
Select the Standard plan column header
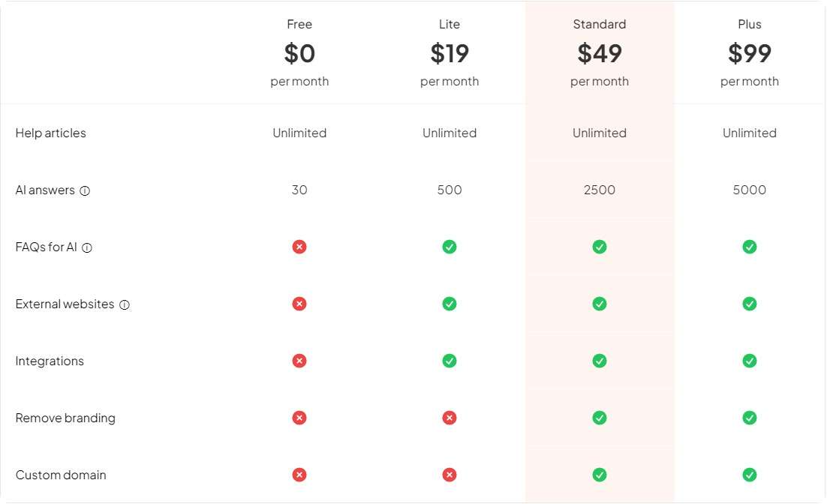(x=599, y=24)
